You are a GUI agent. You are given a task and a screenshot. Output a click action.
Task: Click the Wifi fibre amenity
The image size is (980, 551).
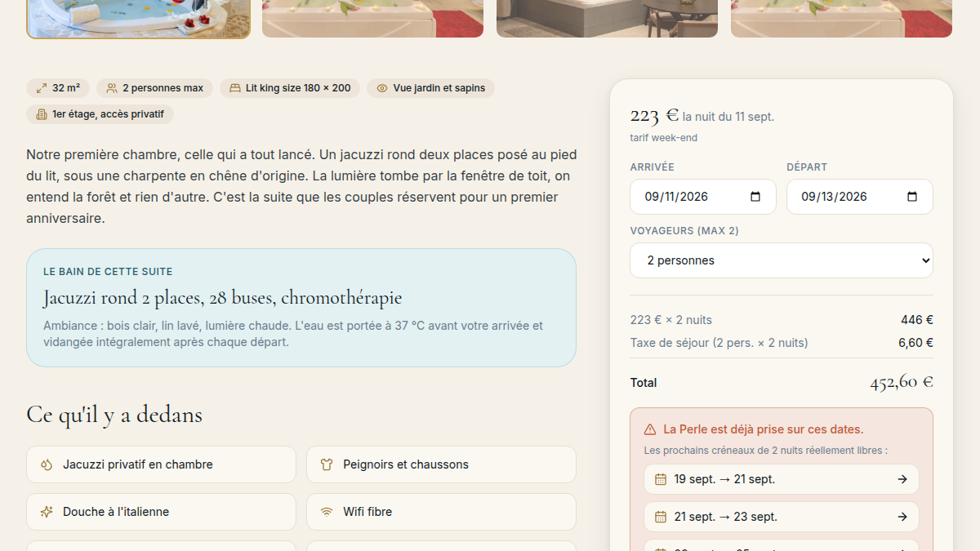pyautogui.click(x=441, y=512)
